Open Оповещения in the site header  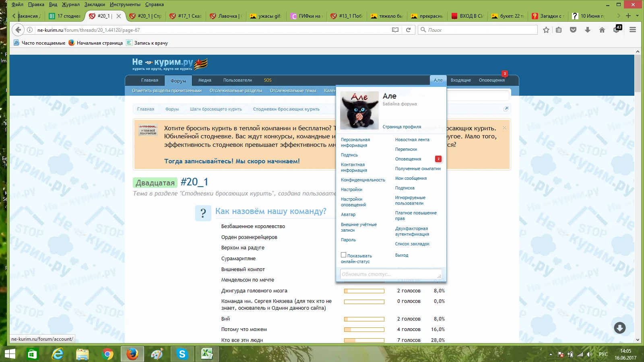point(492,80)
